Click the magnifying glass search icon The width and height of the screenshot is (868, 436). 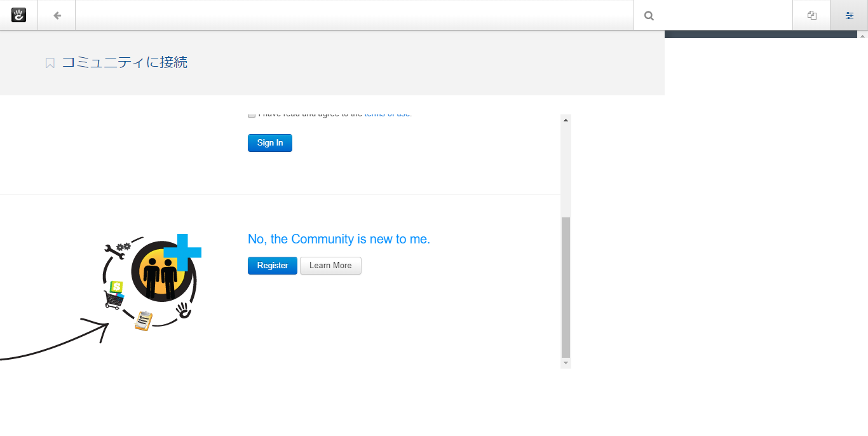pyautogui.click(x=649, y=16)
